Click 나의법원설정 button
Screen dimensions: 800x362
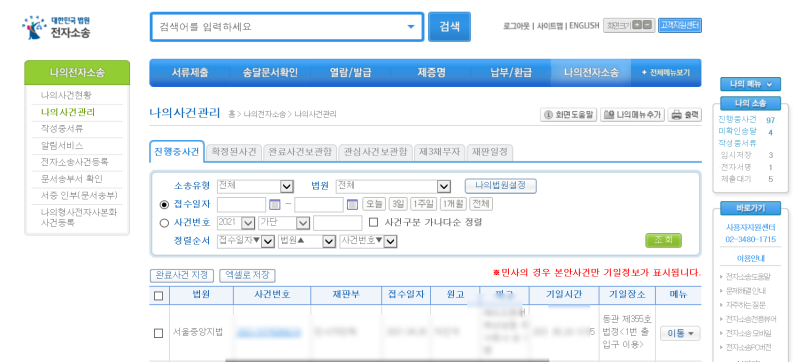click(x=501, y=186)
